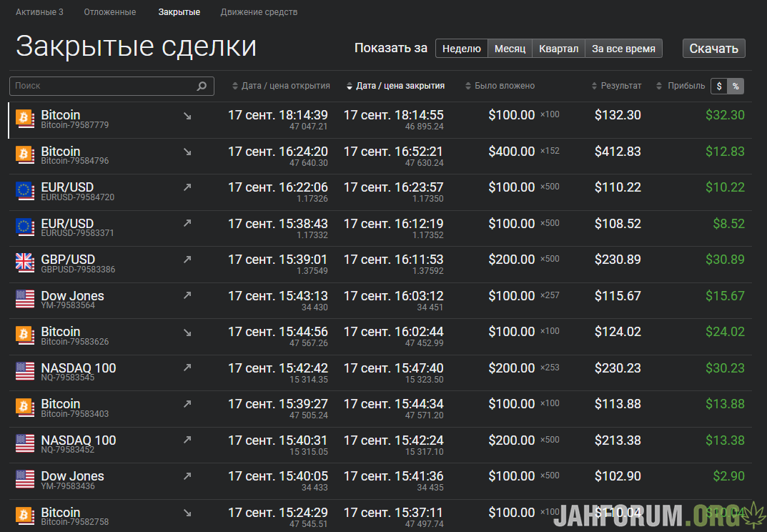Click the ×152 leverage multiplier

pos(550,151)
